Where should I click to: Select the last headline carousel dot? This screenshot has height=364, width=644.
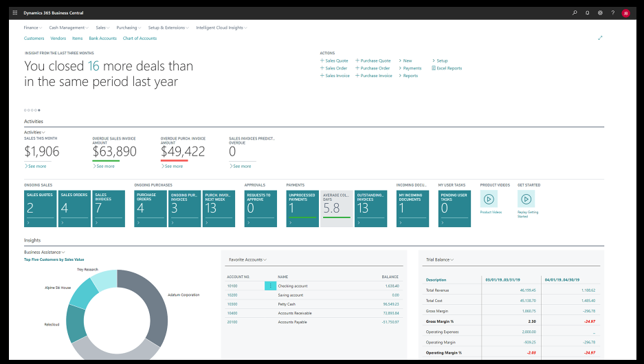pos(39,110)
